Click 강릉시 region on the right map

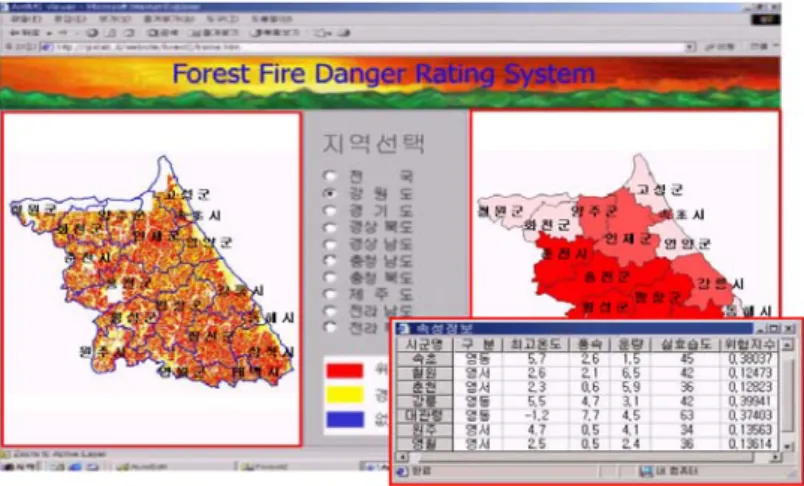(x=720, y=284)
